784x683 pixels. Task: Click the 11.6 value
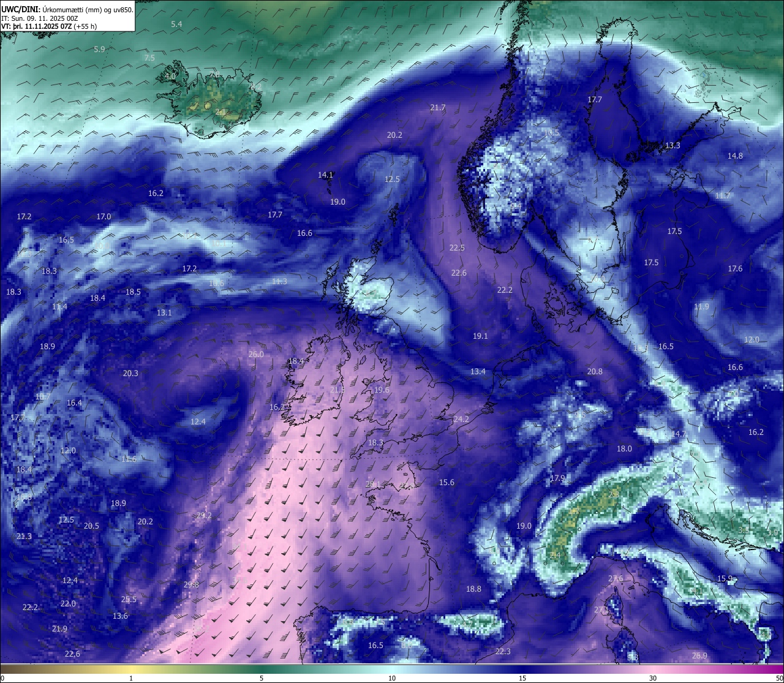click(x=129, y=459)
